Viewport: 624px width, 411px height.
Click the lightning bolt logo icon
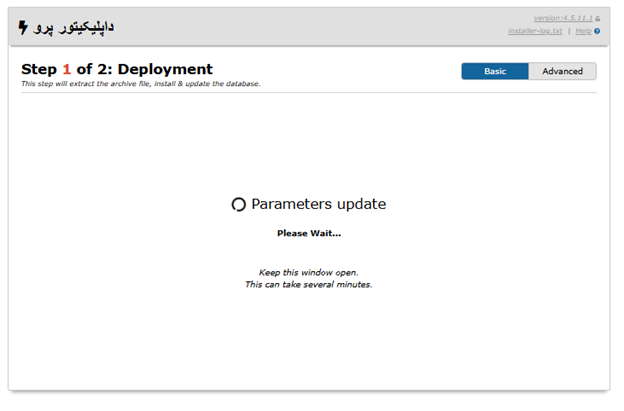[x=23, y=27]
